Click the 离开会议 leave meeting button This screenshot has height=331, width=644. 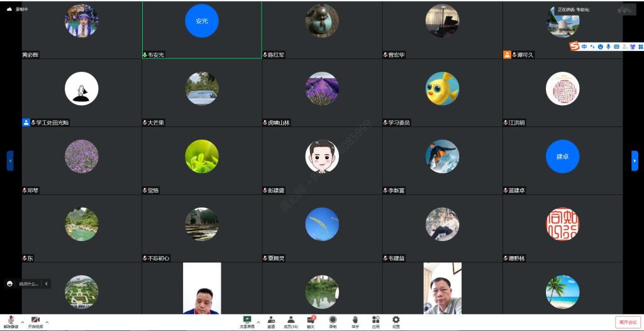[628, 322]
